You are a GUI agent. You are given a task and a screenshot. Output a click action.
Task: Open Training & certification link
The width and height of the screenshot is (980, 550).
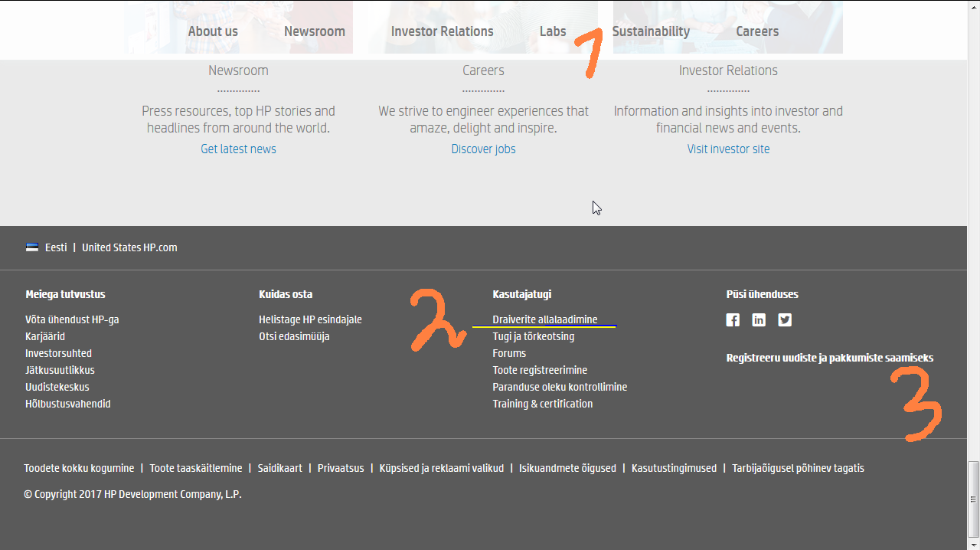tap(543, 404)
